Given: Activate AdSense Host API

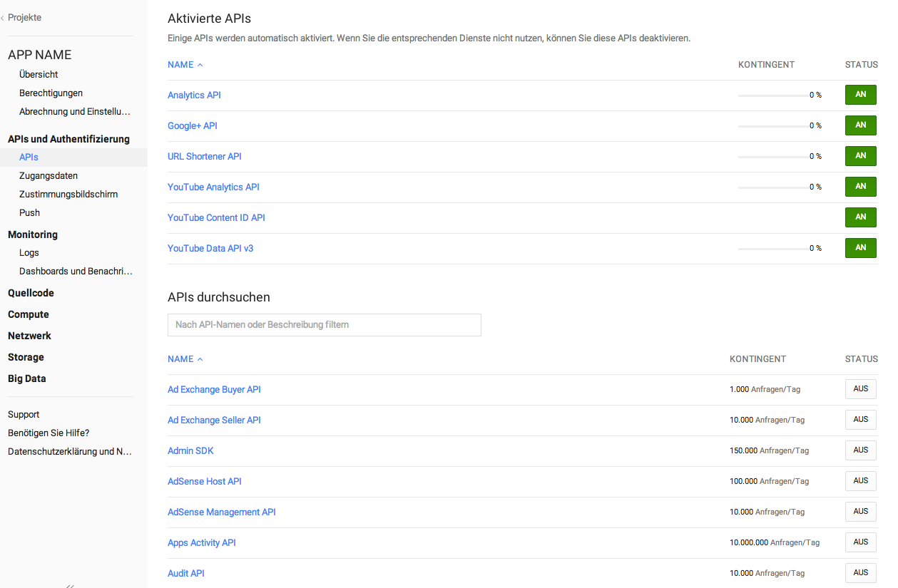Looking at the screenshot, I should (861, 481).
